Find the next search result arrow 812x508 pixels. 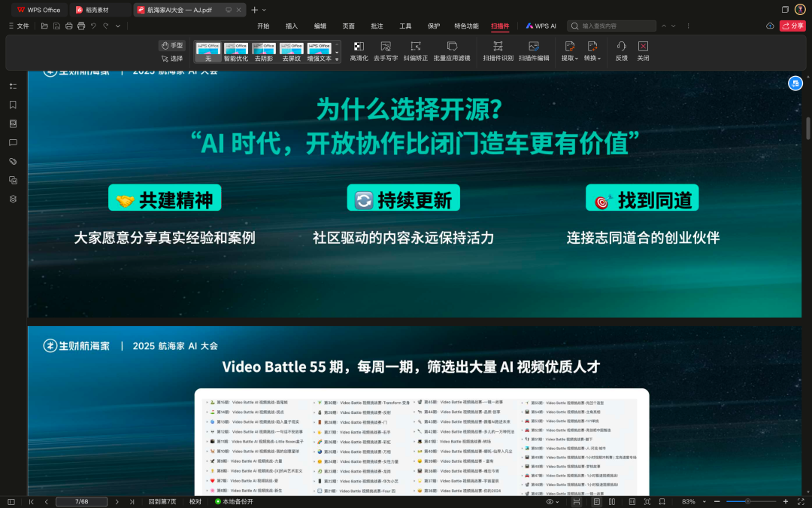[x=673, y=26]
